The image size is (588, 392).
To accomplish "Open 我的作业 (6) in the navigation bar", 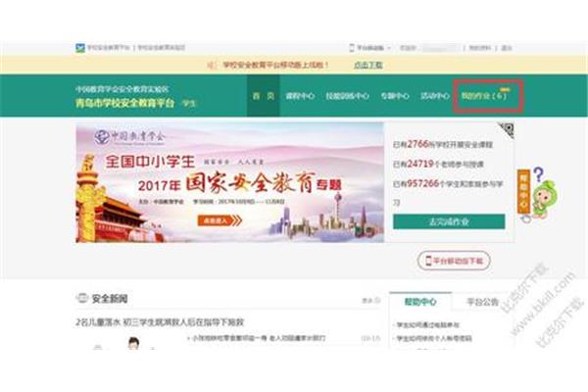I will 486,96.
